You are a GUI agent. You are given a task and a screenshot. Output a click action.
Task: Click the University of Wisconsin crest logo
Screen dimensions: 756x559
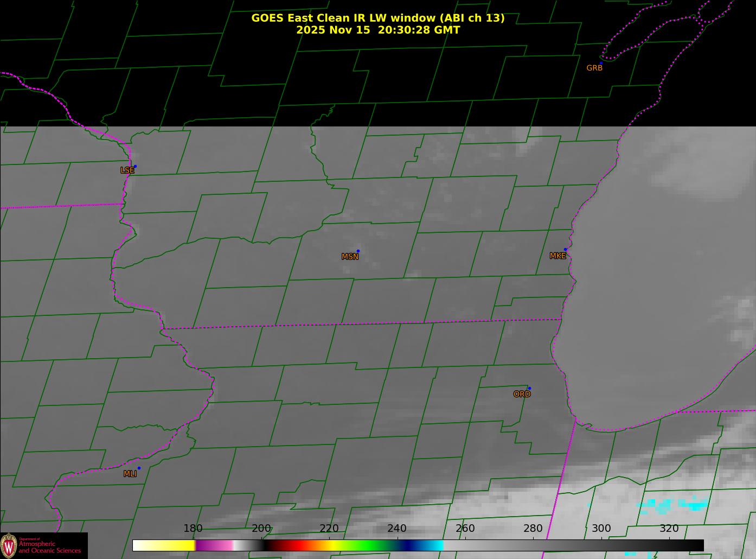tap(9, 545)
